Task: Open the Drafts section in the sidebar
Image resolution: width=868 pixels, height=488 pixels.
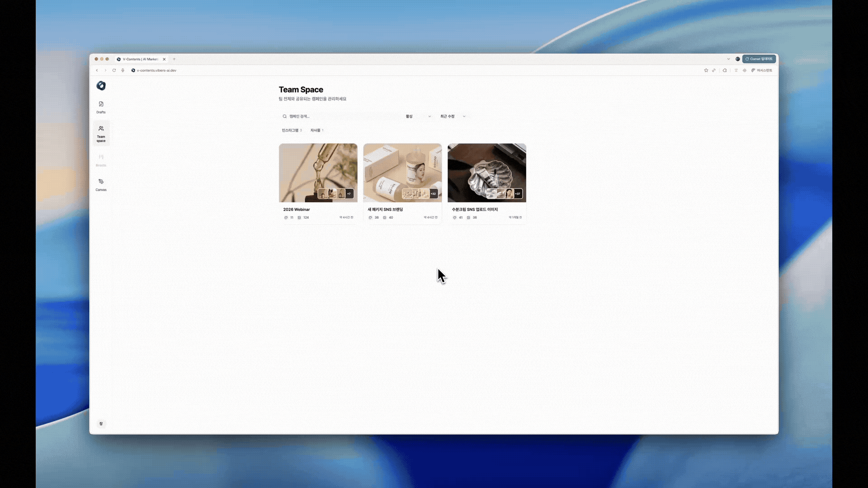Action: pos(101,107)
